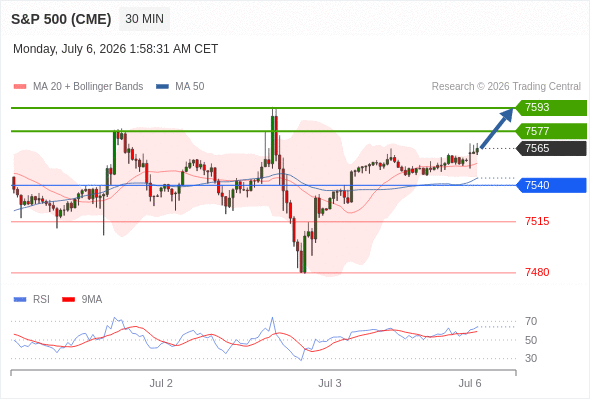Select the 7593 green resistance label
Viewport: 590px width, 400px height.
pos(551,108)
